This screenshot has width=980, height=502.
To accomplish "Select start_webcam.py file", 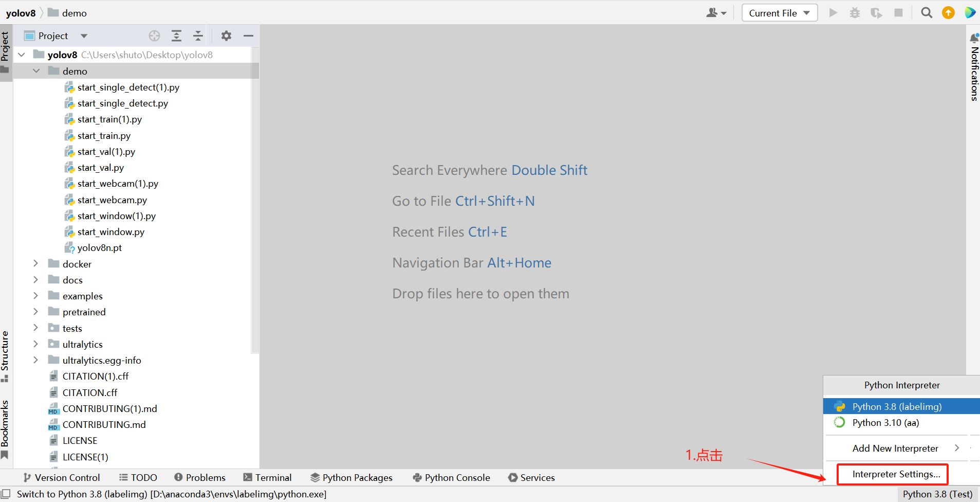I will [112, 200].
